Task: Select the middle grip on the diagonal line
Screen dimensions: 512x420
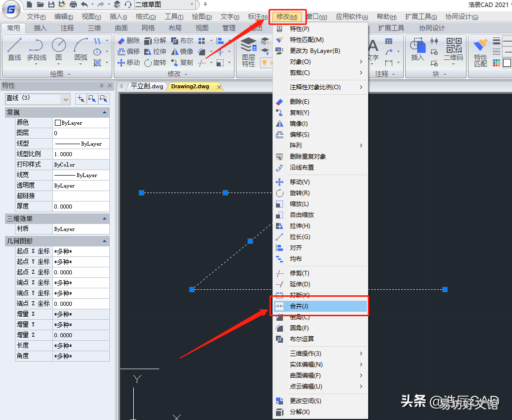Action: 250,241
